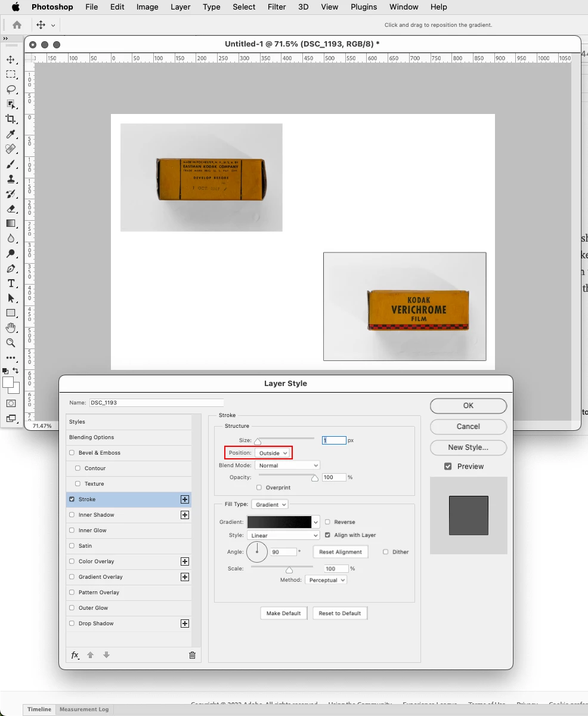Click the swap foreground and background colors icon
588x716 pixels.
point(16,371)
